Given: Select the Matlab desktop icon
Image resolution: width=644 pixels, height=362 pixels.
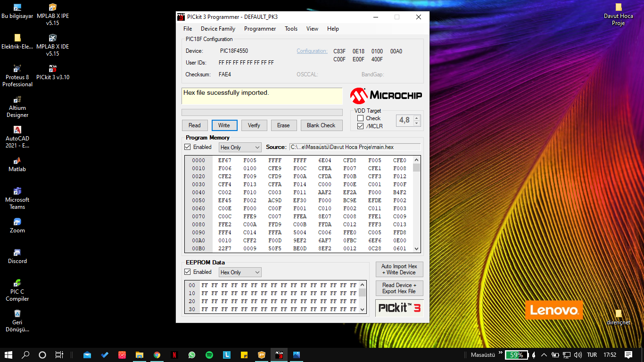Looking at the screenshot, I should coord(17,164).
